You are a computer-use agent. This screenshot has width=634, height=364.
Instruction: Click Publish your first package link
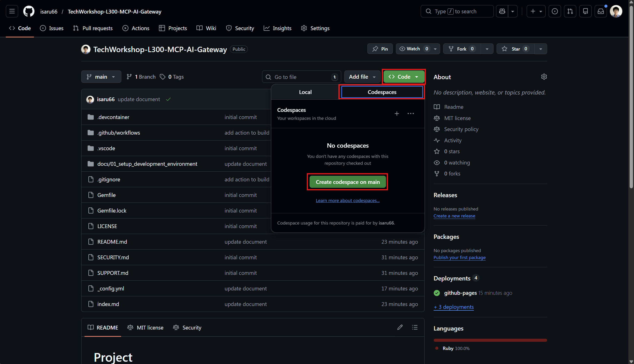point(460,257)
